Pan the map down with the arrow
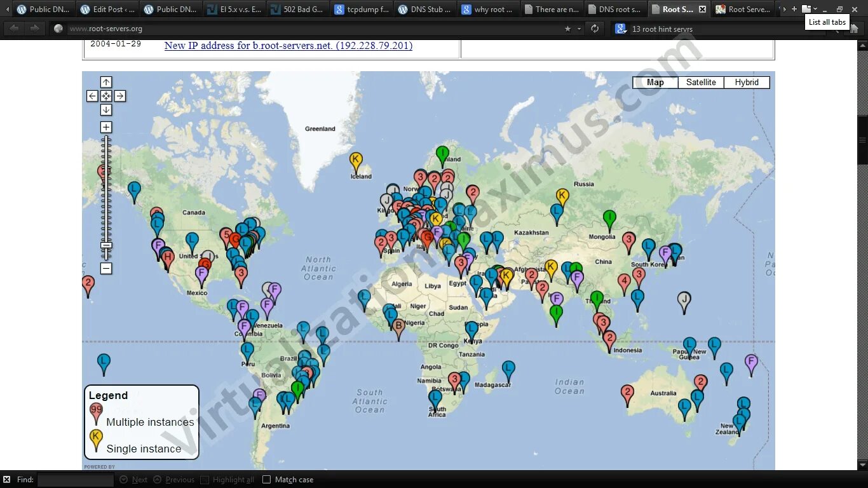This screenshot has height=488, width=868. (106, 110)
